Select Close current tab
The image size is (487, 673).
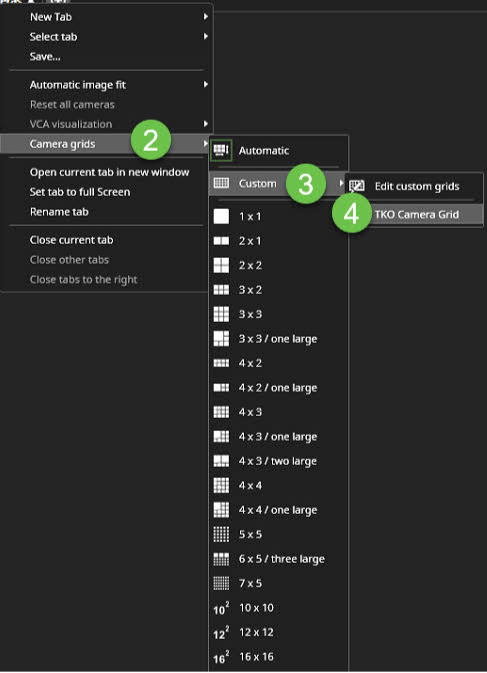(72, 240)
